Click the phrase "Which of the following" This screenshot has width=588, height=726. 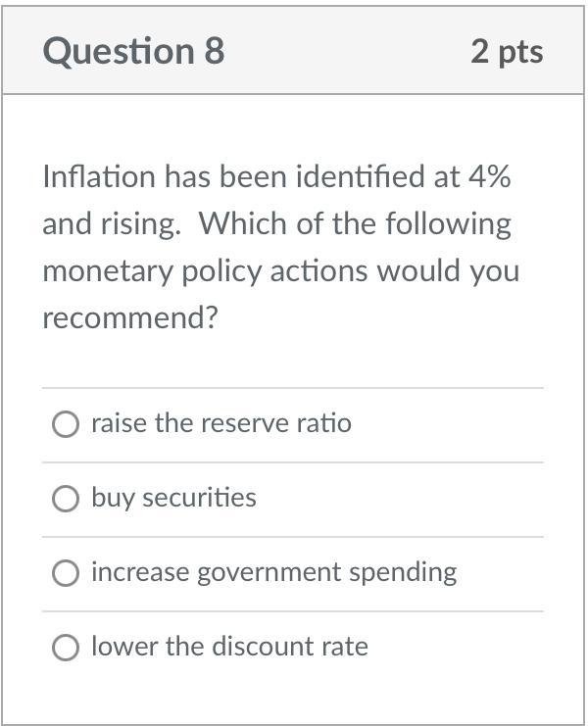click(x=356, y=224)
